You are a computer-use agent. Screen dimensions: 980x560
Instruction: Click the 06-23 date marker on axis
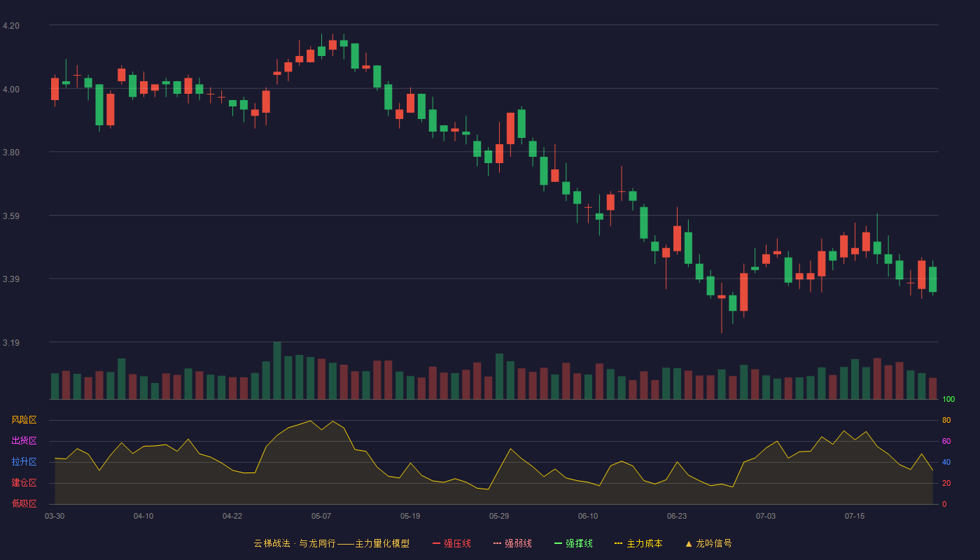point(677,516)
